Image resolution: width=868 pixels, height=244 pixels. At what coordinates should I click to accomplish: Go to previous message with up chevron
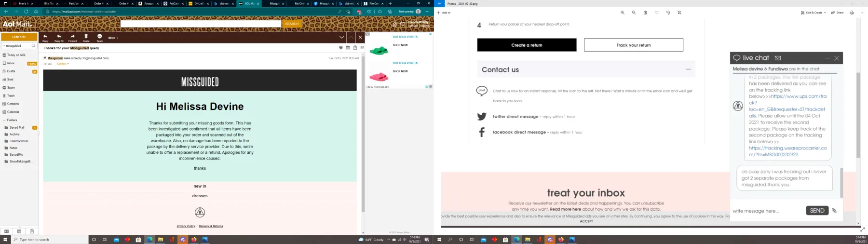pos(351,37)
